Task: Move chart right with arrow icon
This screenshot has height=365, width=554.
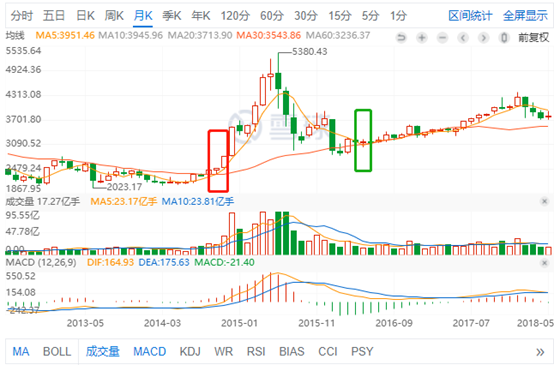Action: (484, 37)
